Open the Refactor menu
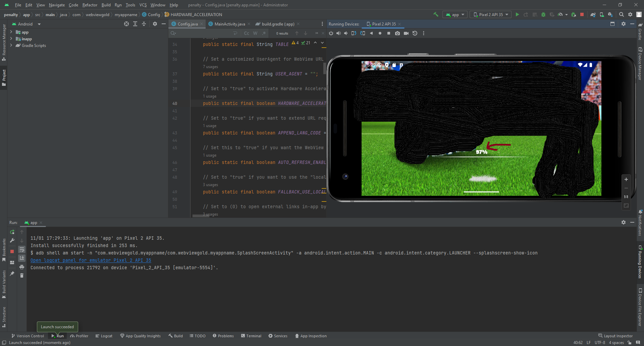The width and height of the screenshot is (644, 346). [90, 5]
